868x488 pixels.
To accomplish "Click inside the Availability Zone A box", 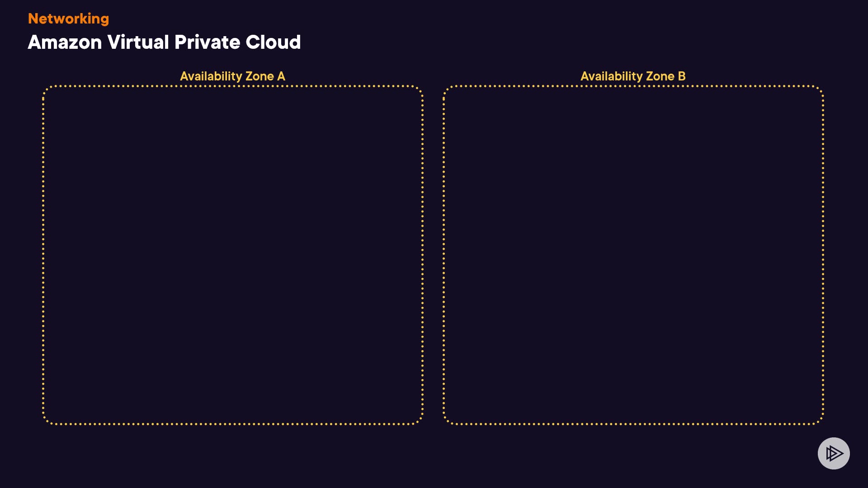I will (x=233, y=255).
